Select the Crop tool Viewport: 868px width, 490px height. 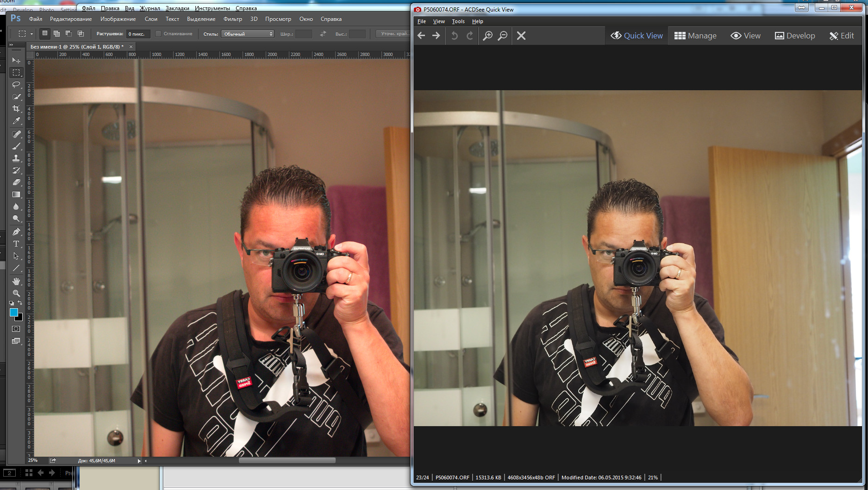pos(16,109)
